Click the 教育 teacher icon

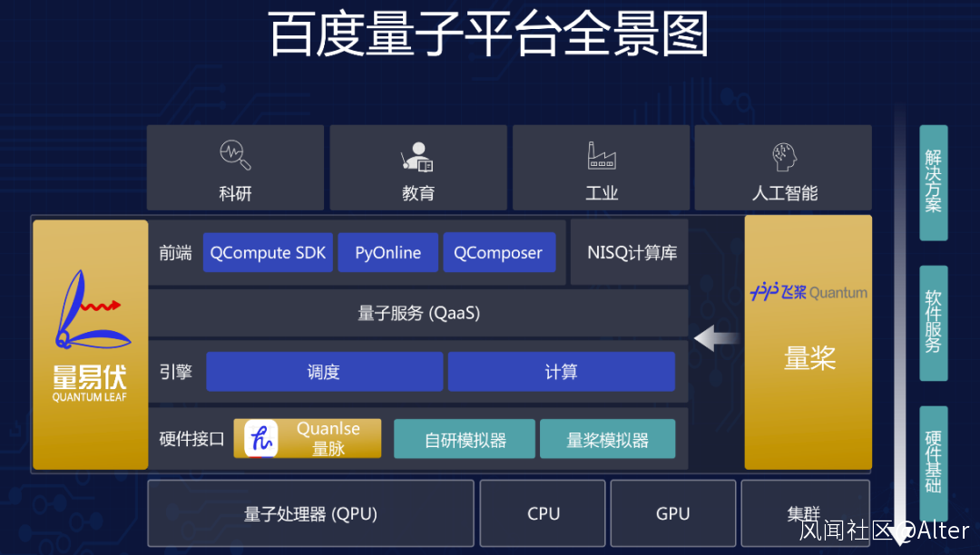[417, 156]
